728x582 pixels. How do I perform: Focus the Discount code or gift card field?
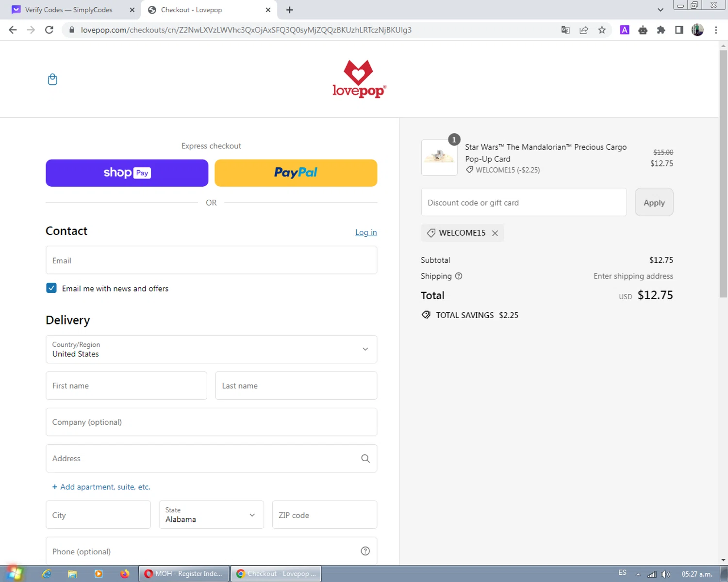[x=524, y=202]
